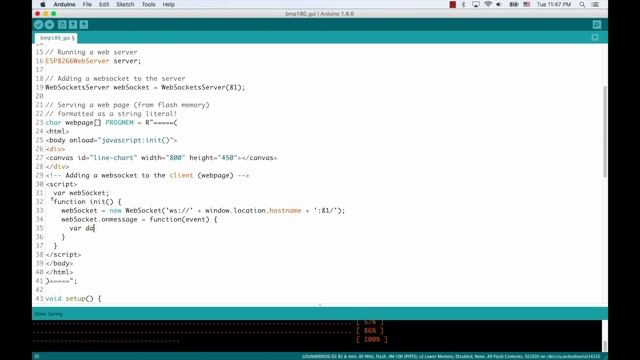Click the closing </script> tag line
This screenshot has height=360, width=640.
pyautogui.click(x=63, y=254)
